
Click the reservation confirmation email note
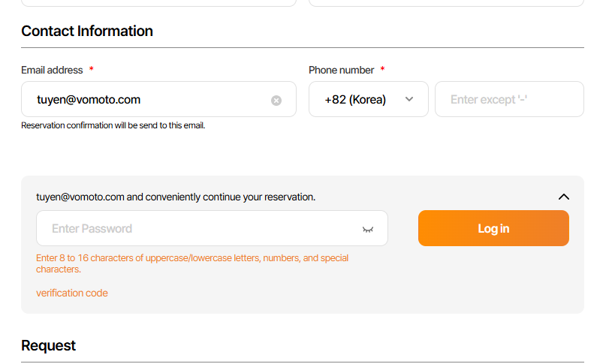tap(113, 125)
